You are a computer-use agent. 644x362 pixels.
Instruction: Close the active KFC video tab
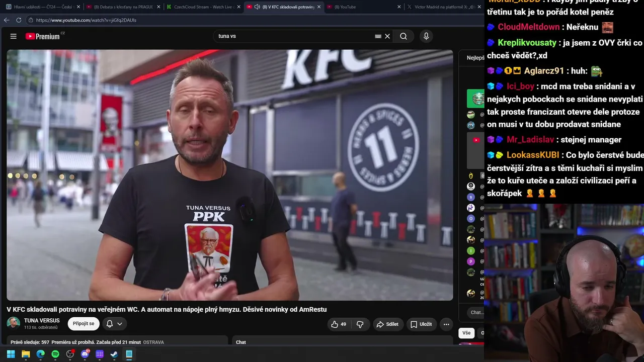tap(319, 7)
